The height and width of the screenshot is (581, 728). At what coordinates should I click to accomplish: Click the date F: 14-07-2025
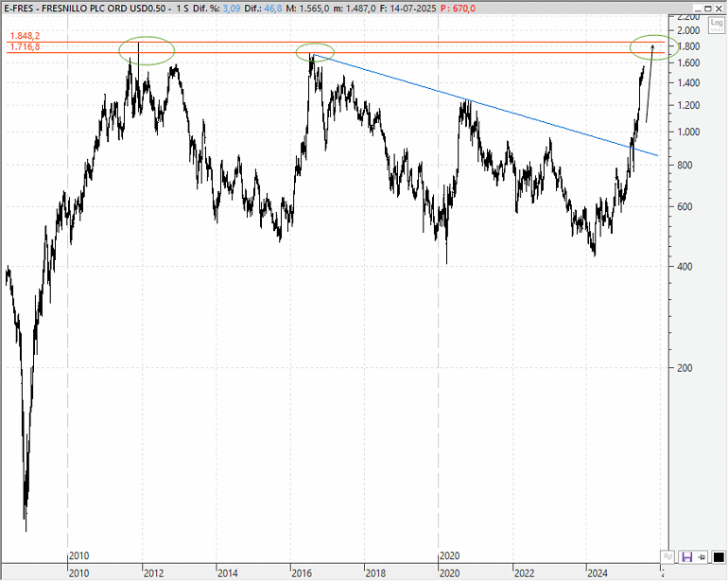(x=407, y=9)
